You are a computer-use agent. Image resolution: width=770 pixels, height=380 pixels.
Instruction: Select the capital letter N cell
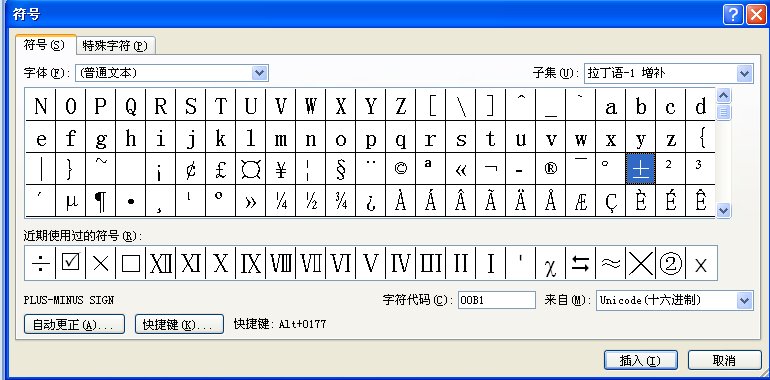click(x=41, y=105)
